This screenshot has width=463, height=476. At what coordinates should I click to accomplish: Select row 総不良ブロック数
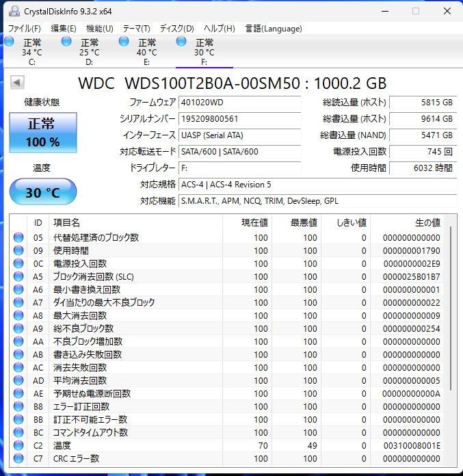click(x=227, y=328)
